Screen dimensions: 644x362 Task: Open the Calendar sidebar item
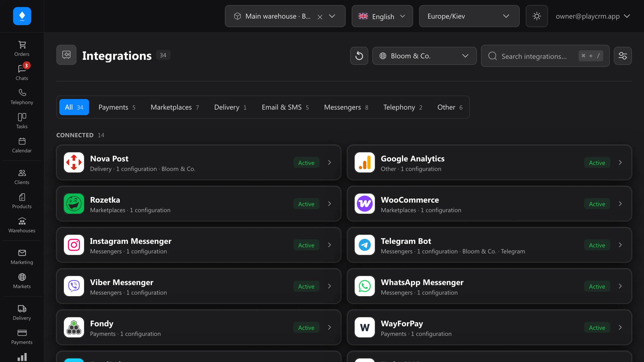point(22,145)
